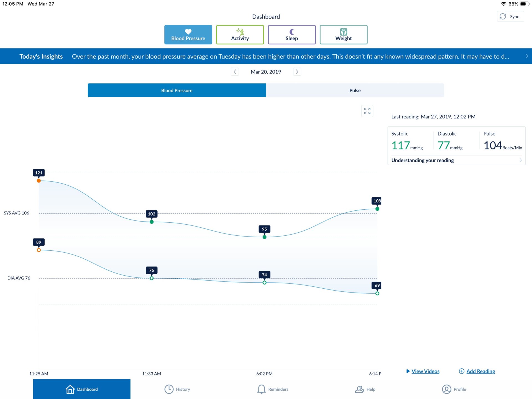
Task: Switch to the Dashboard tab
Action: point(81,389)
